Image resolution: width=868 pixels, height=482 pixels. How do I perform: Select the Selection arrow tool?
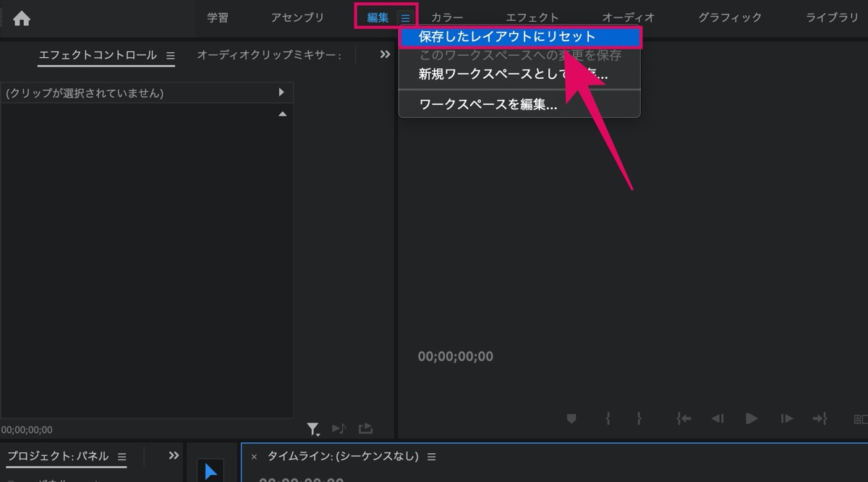point(210,472)
